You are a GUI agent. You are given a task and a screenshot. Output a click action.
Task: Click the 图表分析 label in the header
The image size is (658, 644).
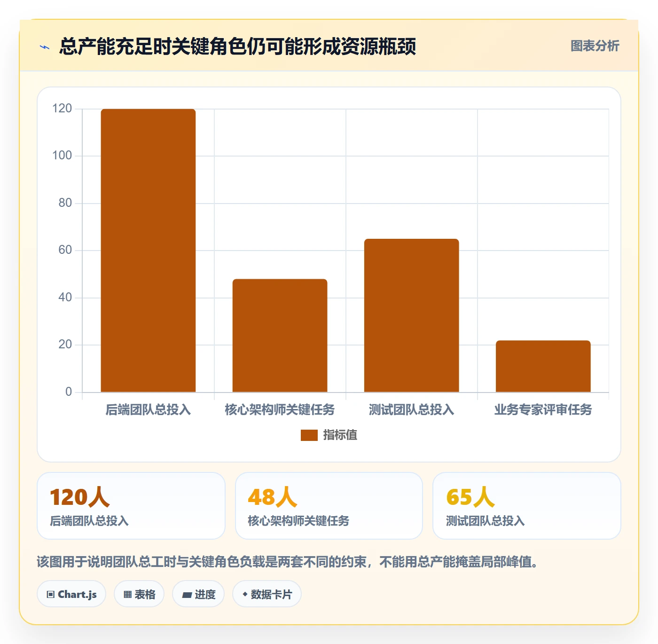(x=595, y=46)
